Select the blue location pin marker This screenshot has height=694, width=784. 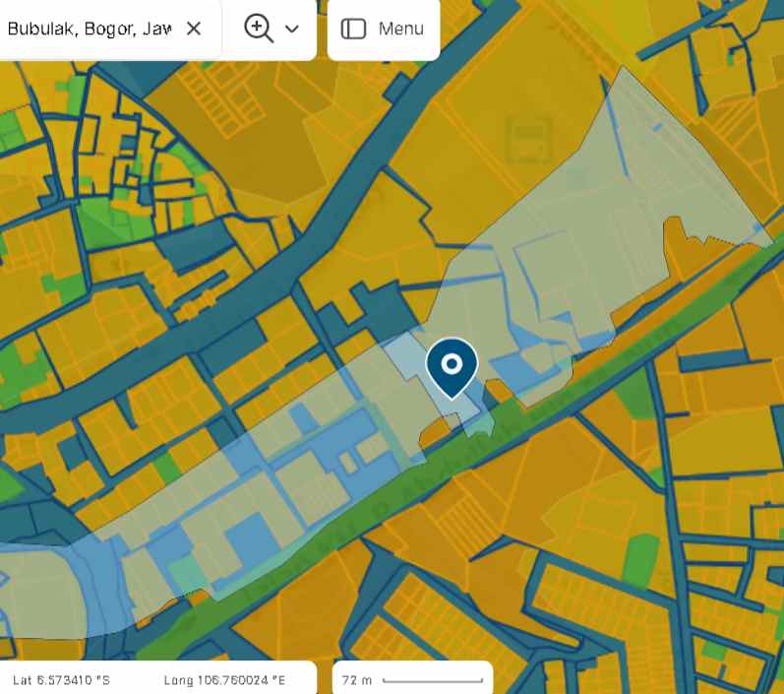(452, 366)
